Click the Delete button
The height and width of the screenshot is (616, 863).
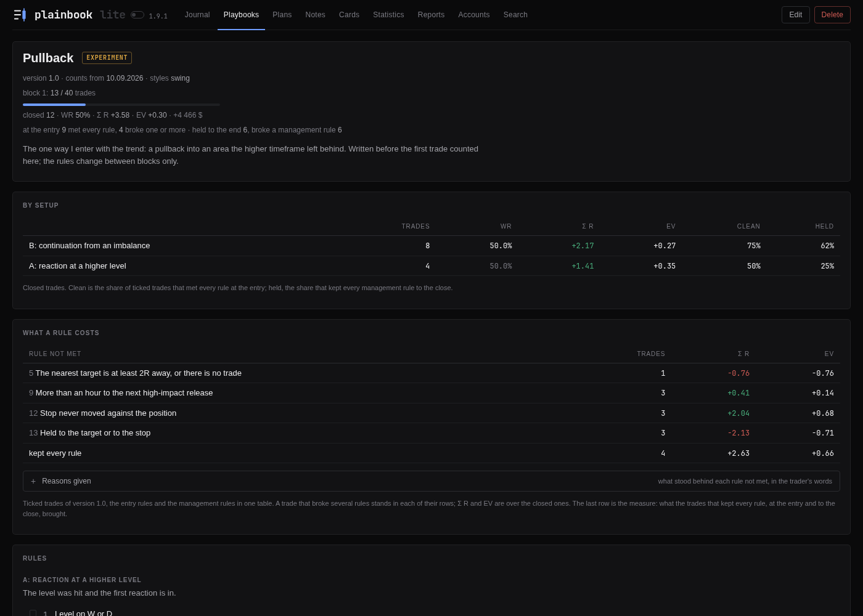pyautogui.click(x=832, y=15)
